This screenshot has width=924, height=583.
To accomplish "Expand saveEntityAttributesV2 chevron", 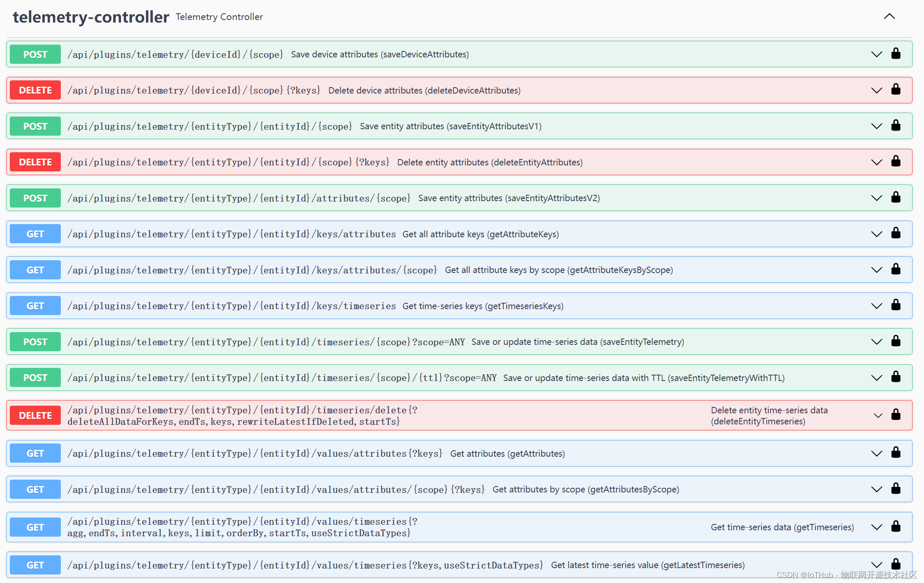I will [x=876, y=198].
